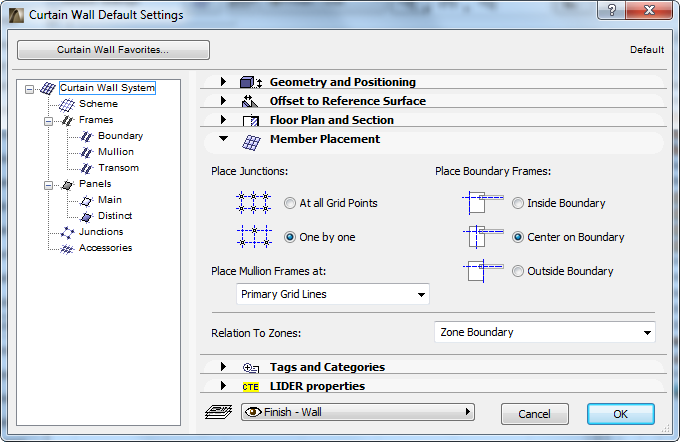Open Curtain Wall Favorites
Image resolution: width=680 pixels, height=442 pixels.
pos(113,50)
